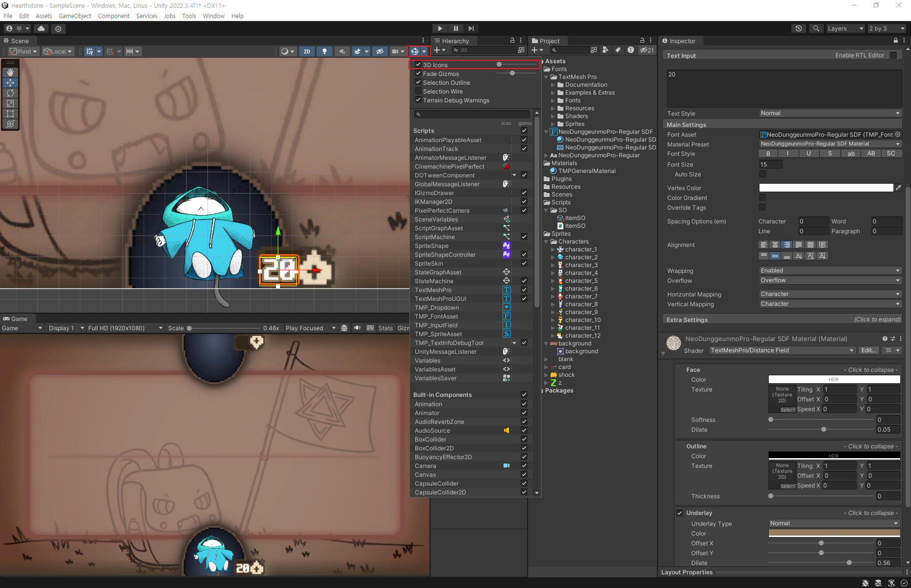Uncheck the Underlay checkbox
Screen dimensions: 911x588
click(x=680, y=513)
